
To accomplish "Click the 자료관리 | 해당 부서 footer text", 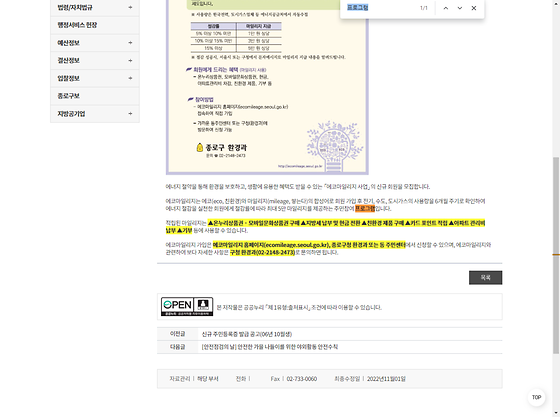I will pyautogui.click(x=194, y=379).
